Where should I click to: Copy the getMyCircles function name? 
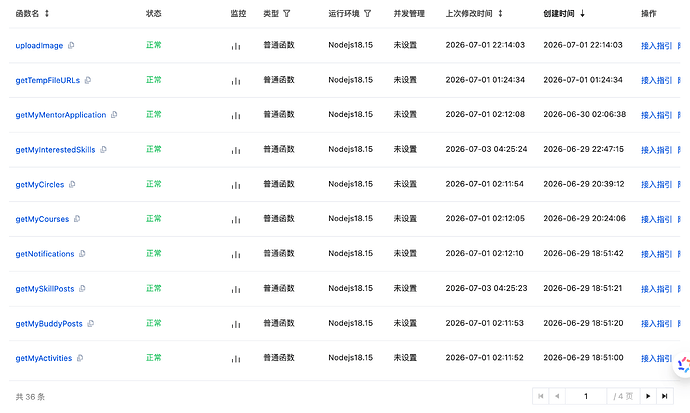pyautogui.click(x=72, y=184)
